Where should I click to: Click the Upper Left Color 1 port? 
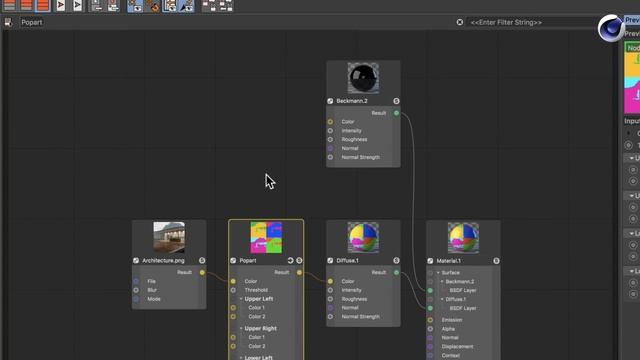(233, 308)
